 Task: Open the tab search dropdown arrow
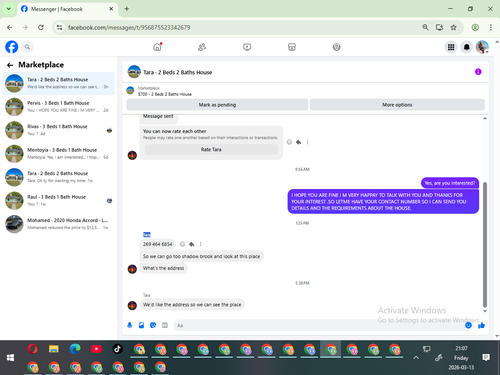pyautogui.click(x=9, y=9)
